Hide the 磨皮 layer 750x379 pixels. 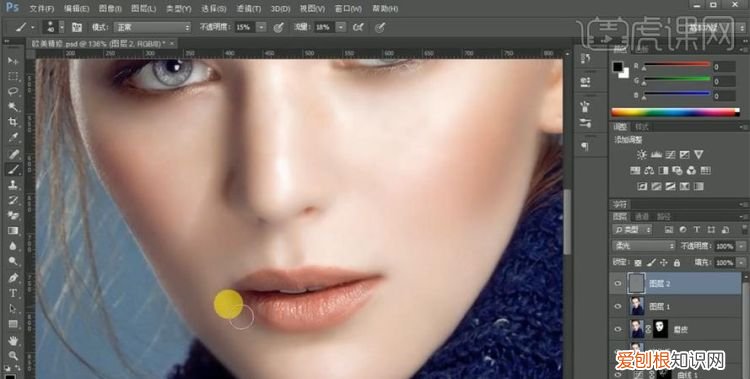point(618,329)
